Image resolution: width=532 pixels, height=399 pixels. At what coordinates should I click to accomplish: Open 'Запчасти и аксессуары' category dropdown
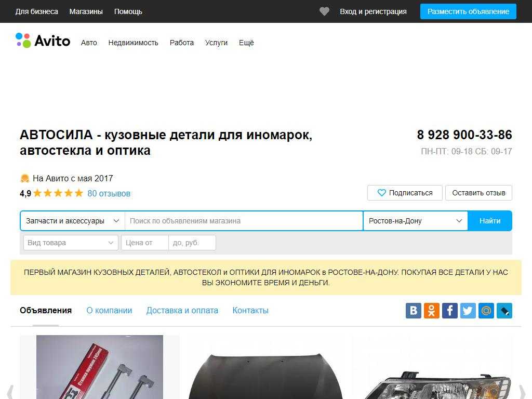pos(73,221)
